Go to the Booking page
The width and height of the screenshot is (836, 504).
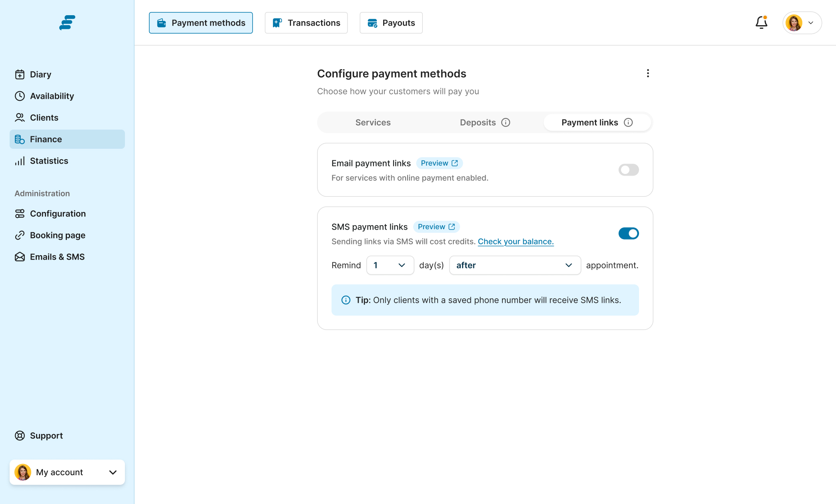coord(57,235)
